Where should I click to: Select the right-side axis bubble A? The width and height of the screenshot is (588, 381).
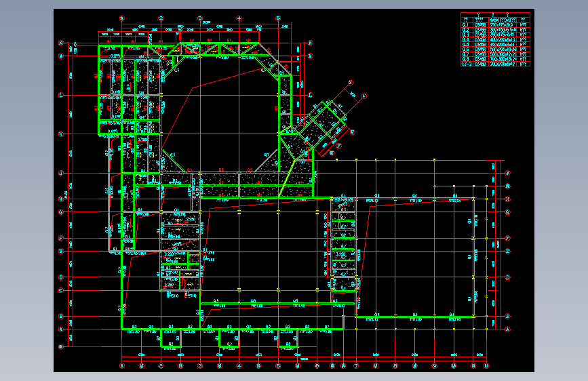(508, 329)
